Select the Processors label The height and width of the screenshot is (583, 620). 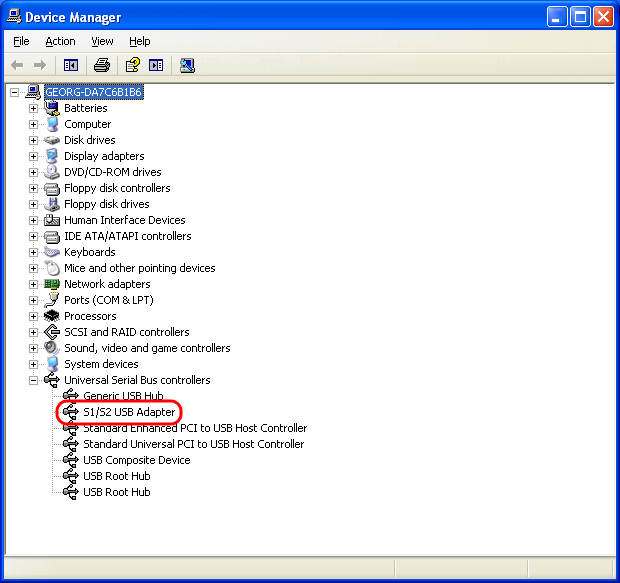click(x=90, y=316)
